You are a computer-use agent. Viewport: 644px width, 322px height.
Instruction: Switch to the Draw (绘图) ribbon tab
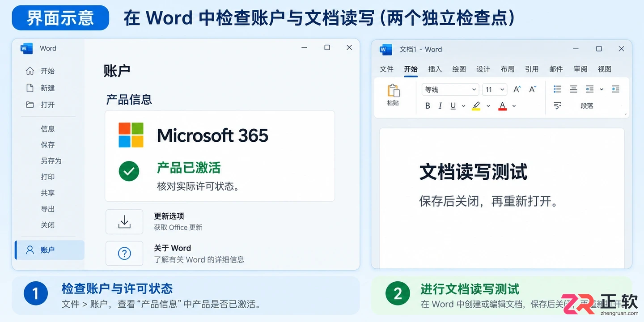[459, 69]
